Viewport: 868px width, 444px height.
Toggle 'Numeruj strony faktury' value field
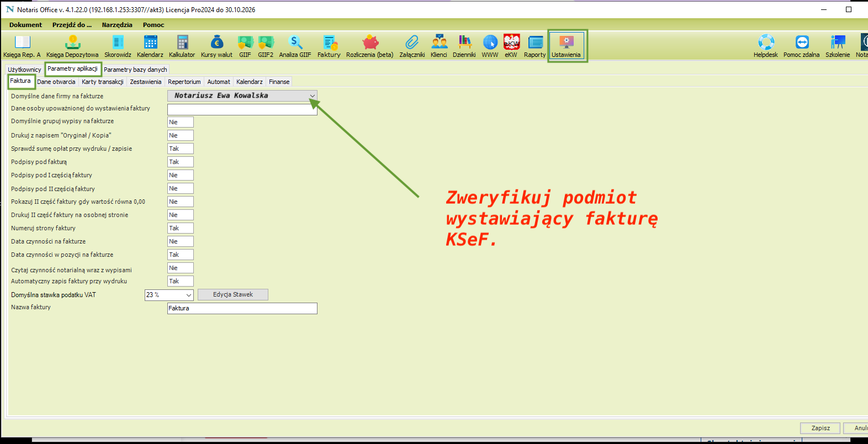pyautogui.click(x=181, y=228)
